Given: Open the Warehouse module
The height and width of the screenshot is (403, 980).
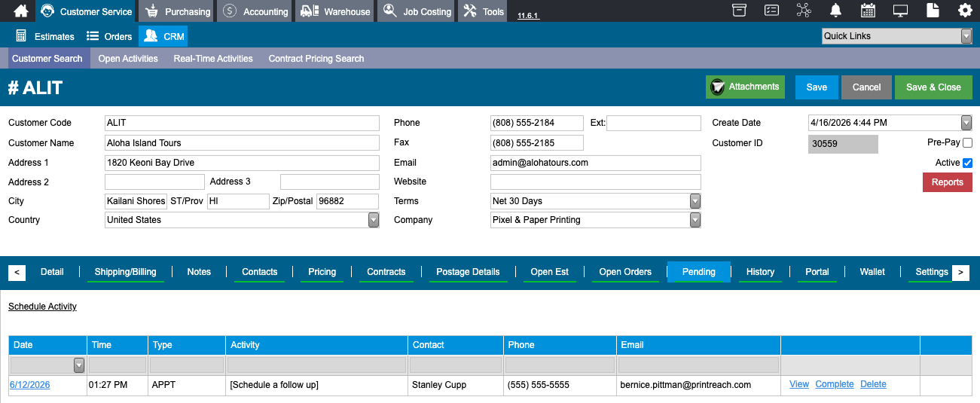Looking at the screenshot, I should (334, 11).
